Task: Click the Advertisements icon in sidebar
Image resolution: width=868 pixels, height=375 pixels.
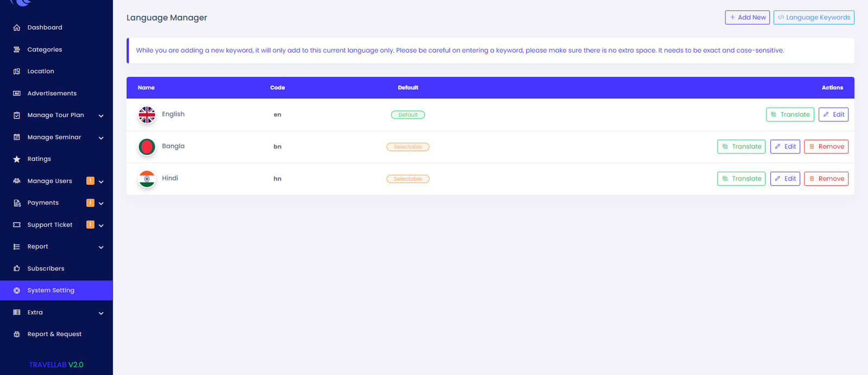Action: click(x=17, y=93)
